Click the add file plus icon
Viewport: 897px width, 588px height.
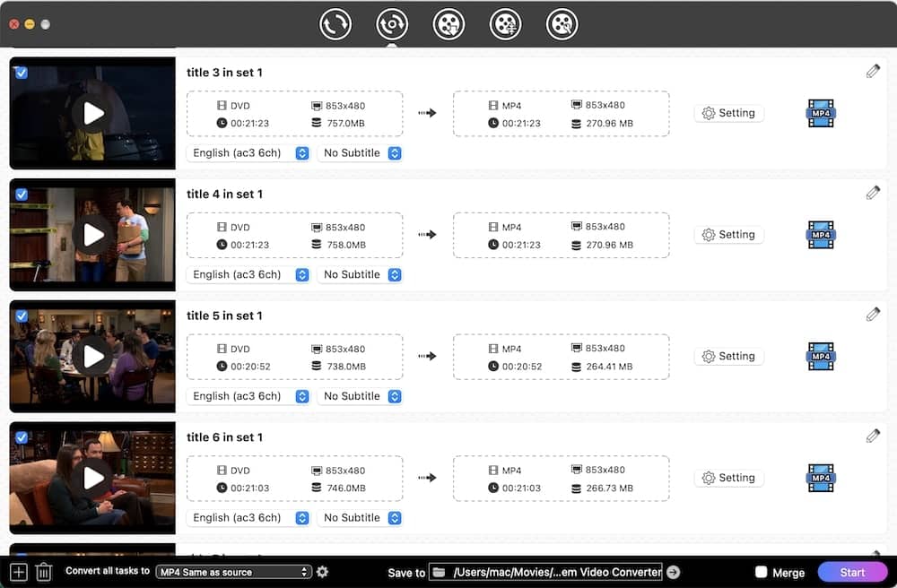point(19,572)
